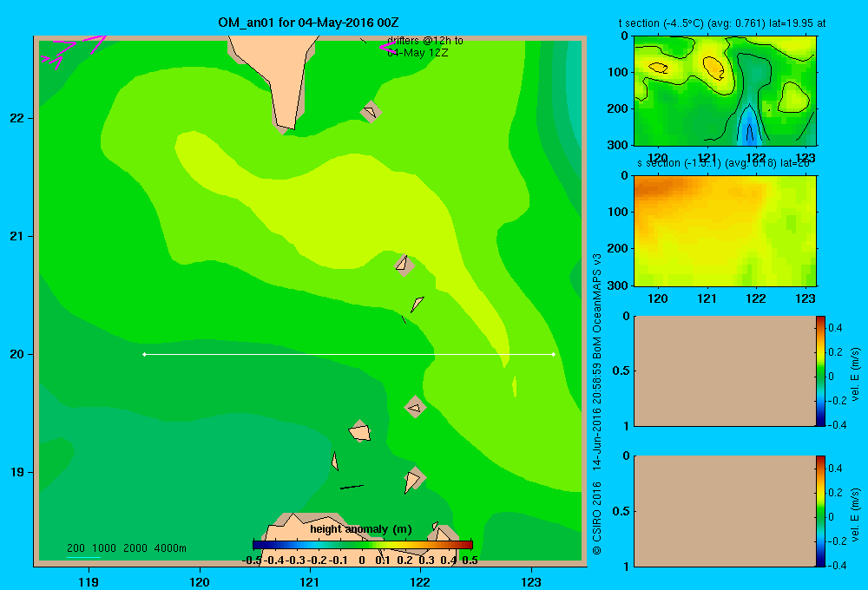The image size is (868, 590).
Task: Click the '0.5' axis label of the upper tan panel
Action: click(621, 370)
